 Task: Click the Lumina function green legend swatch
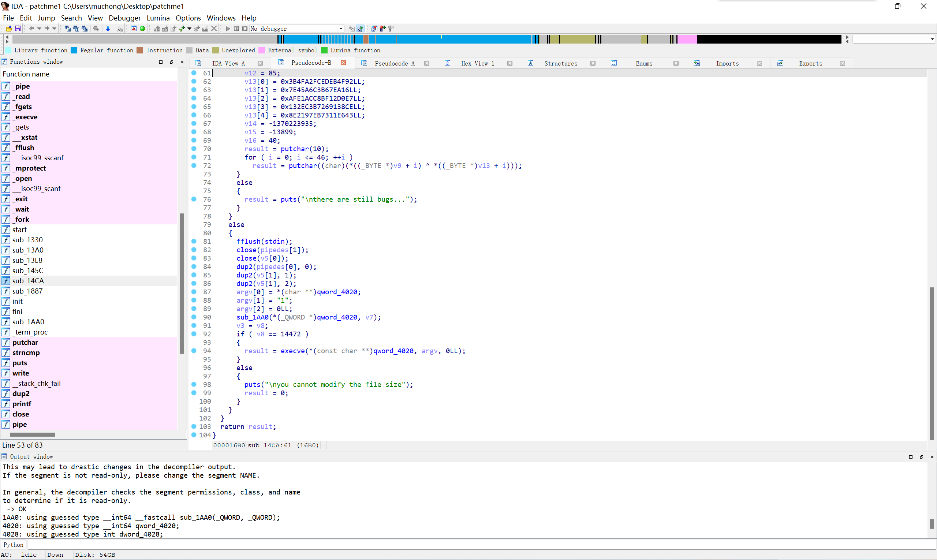tap(324, 50)
